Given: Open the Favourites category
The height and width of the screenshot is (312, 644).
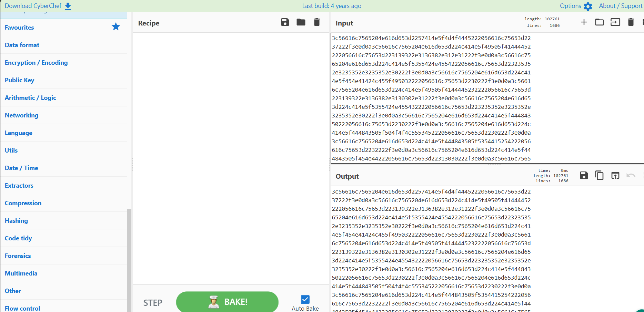Looking at the screenshot, I should (19, 28).
